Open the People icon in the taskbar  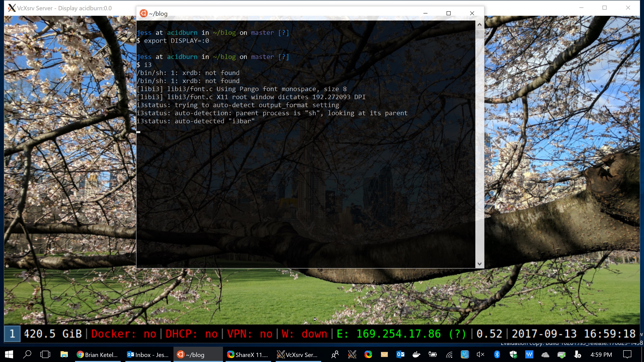tap(335, 354)
